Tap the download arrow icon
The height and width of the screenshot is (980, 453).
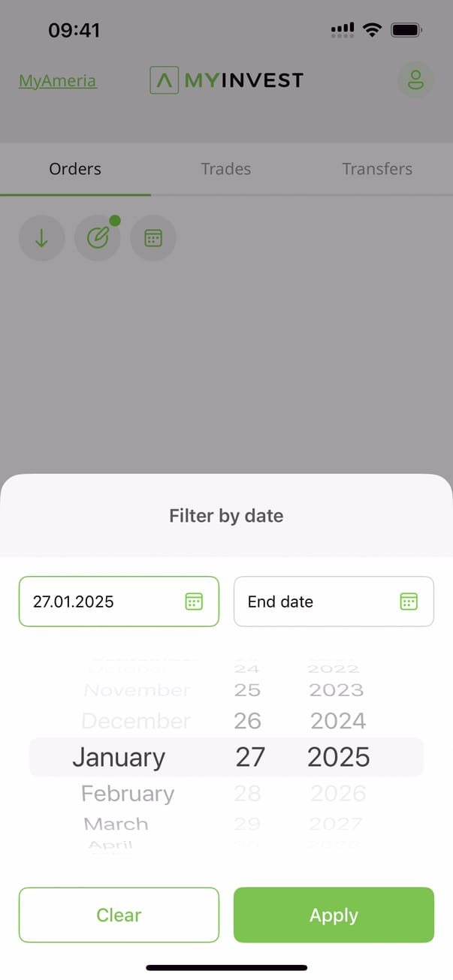coord(41,238)
